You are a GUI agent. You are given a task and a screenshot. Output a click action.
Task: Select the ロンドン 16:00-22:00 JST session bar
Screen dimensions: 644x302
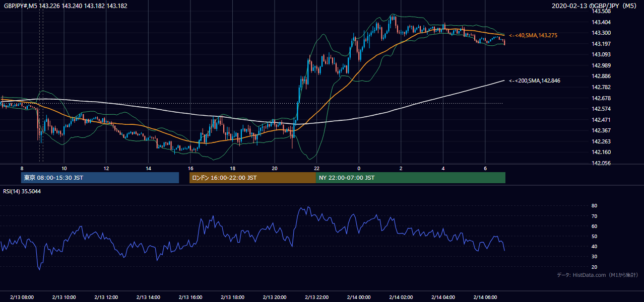(x=252, y=178)
